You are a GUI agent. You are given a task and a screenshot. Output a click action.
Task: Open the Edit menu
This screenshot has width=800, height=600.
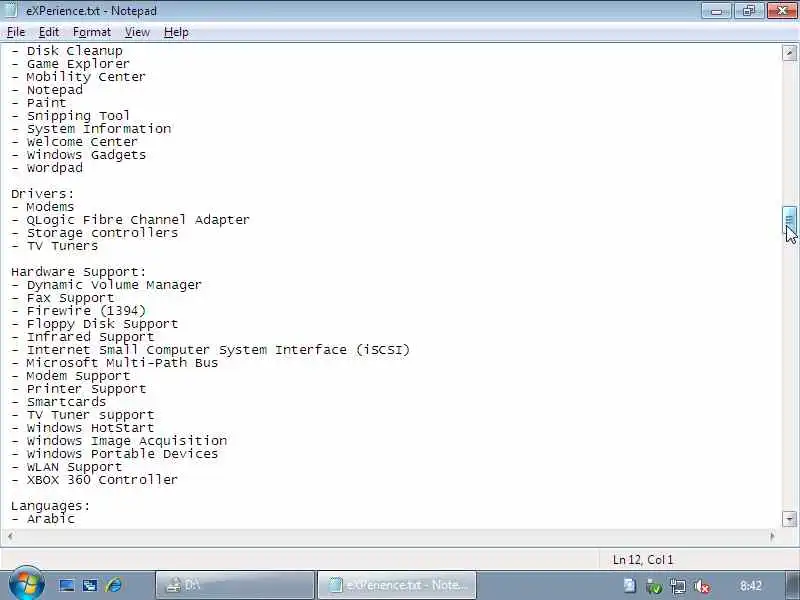(x=48, y=32)
